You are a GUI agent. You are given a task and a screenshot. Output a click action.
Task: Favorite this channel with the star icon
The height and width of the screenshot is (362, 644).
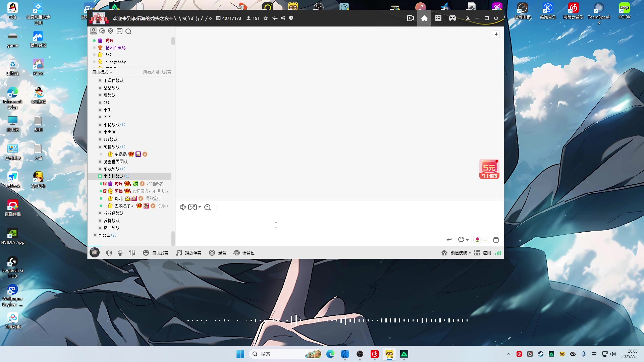[266, 18]
